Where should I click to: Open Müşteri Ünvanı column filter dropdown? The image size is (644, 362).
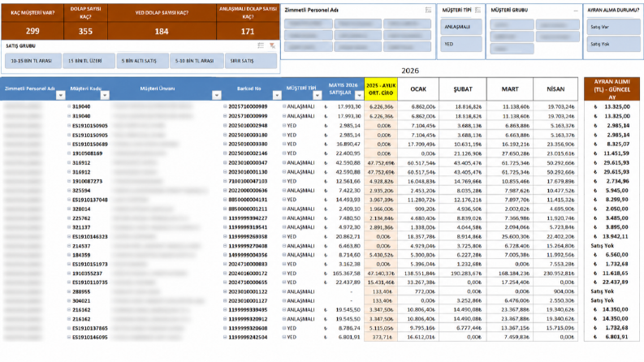pos(217,95)
